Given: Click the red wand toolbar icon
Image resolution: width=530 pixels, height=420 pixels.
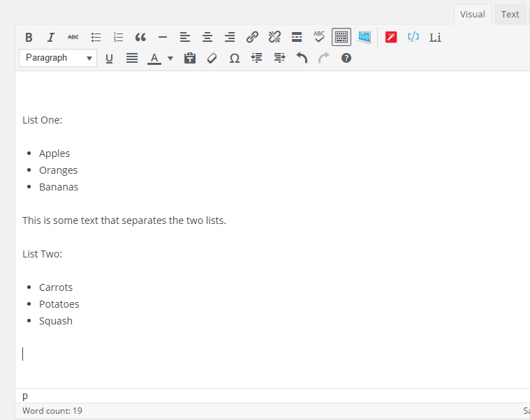Looking at the screenshot, I should tap(391, 37).
